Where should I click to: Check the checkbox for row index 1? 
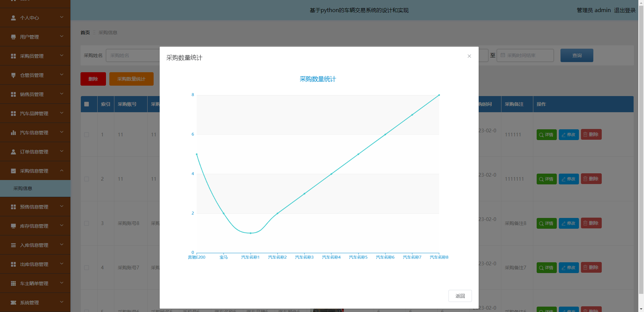tap(87, 135)
